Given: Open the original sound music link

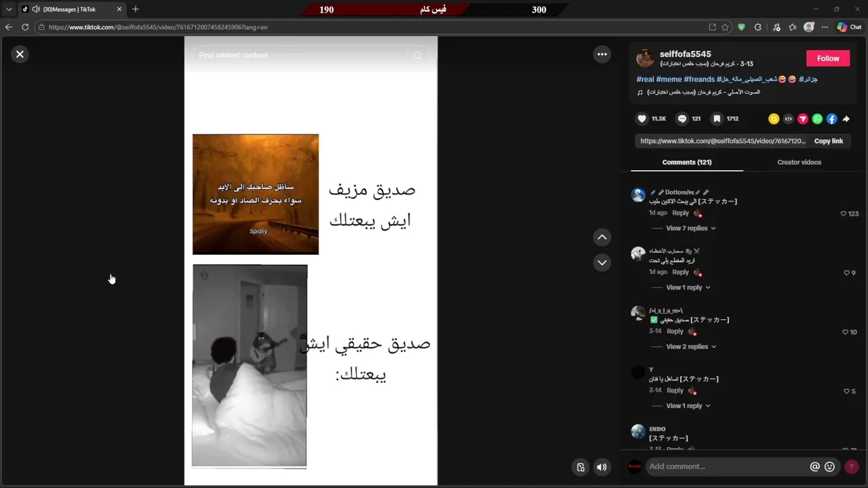Looking at the screenshot, I should click(x=698, y=92).
